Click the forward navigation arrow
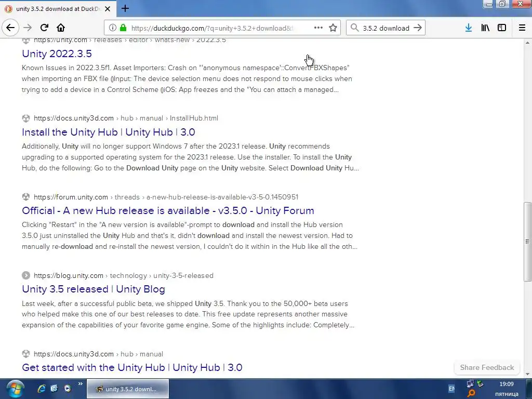Screen dimensions: 532x399 [x=28, y=28]
